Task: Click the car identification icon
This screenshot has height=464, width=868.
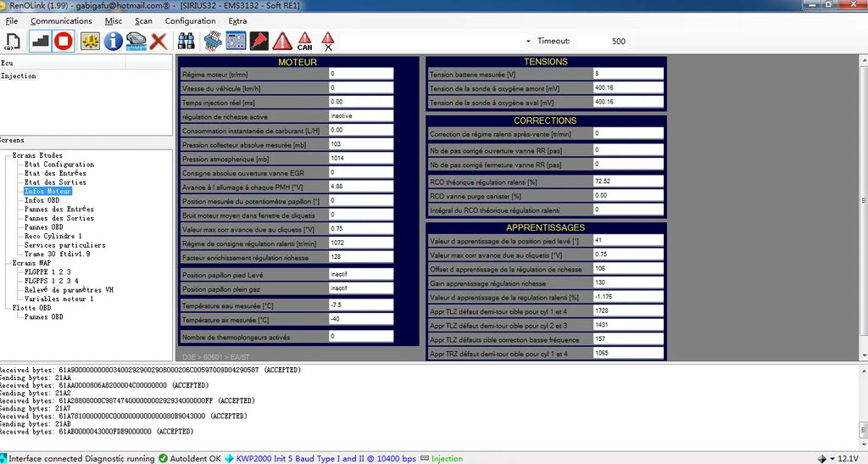Action: (x=136, y=41)
